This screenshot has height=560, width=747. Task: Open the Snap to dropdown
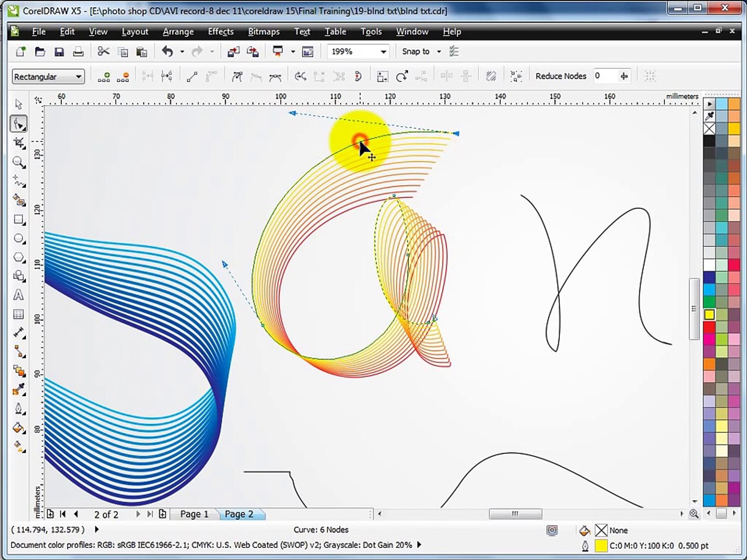pos(438,52)
